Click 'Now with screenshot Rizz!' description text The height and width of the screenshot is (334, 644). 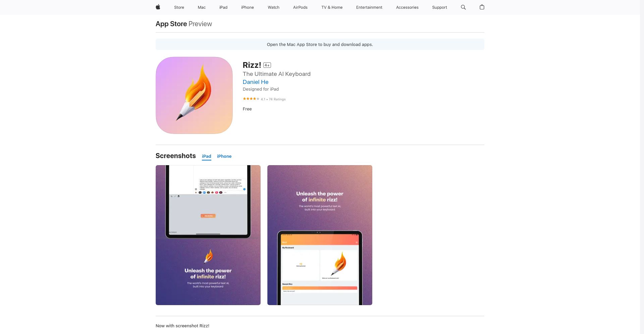[x=182, y=326]
